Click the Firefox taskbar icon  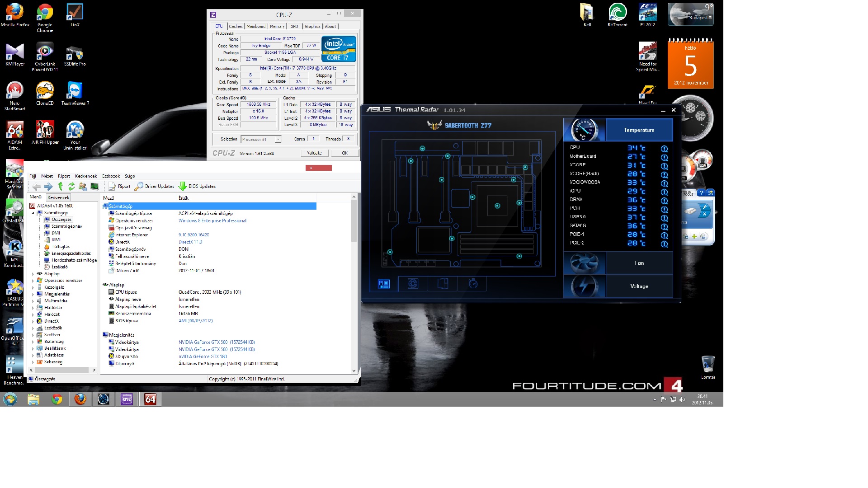80,399
